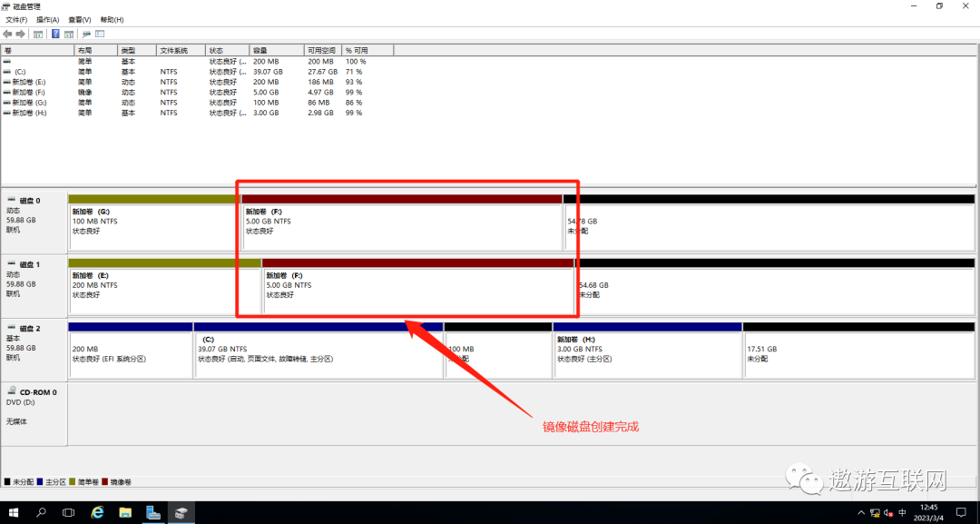Image resolution: width=980 pixels, height=524 pixels.
Task: Click the CD-ROM 0 drive icon
Action: [11, 391]
